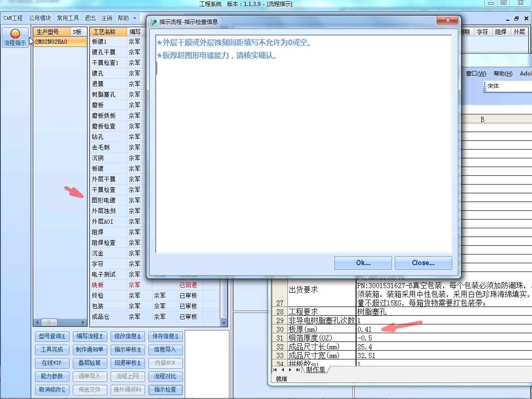This screenshot has width=532, height=399.
Task: Click the 制作通知单 button
Action: pos(90,349)
